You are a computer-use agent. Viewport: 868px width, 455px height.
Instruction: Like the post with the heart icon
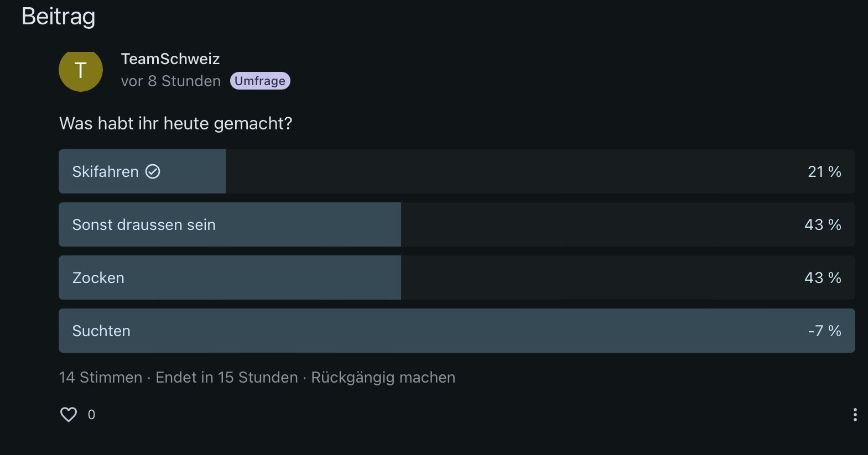click(69, 415)
